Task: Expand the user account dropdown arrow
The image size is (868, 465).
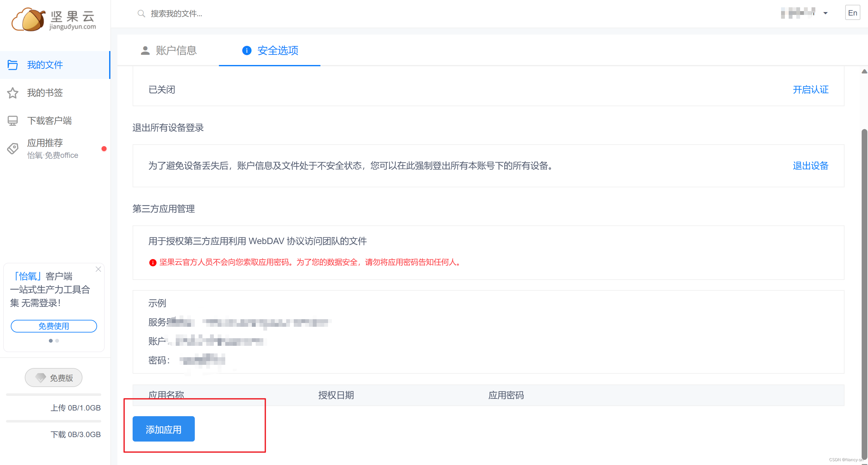Action: [825, 13]
